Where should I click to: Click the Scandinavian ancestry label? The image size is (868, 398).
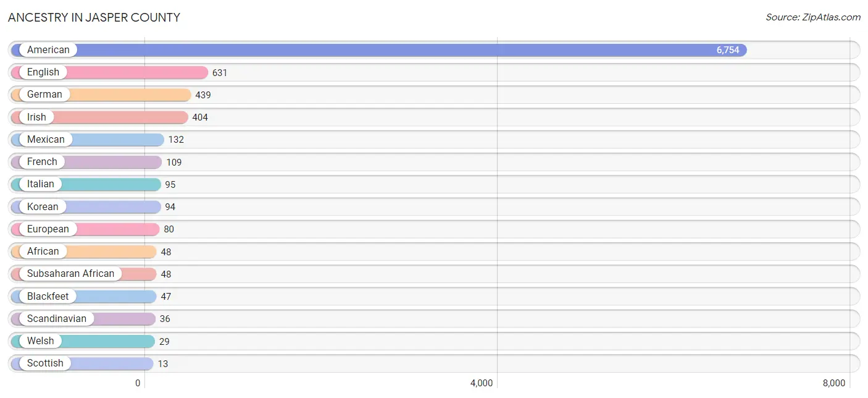click(57, 319)
